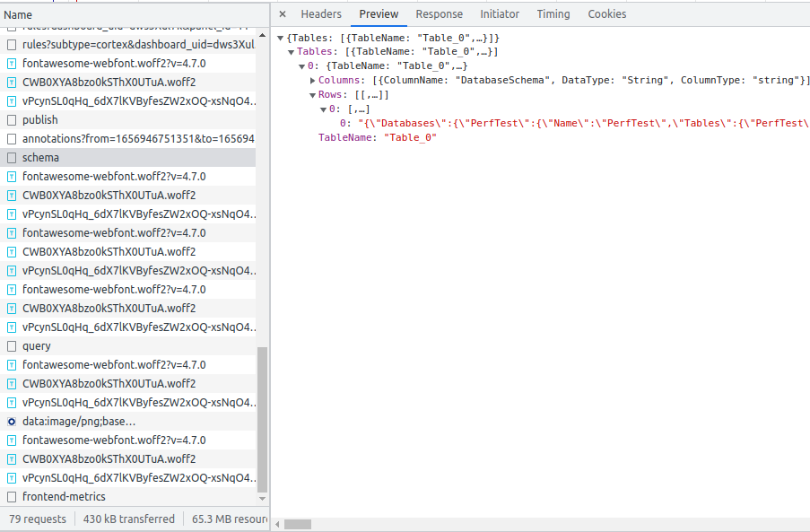
Task: Click the font icon next to a vPcynSL0qHq request
Action: click(11, 100)
